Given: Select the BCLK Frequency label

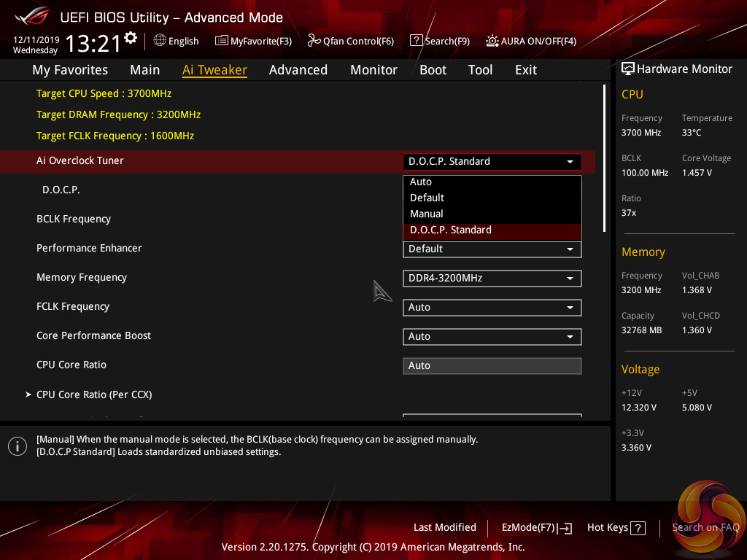Looking at the screenshot, I should click(74, 219).
